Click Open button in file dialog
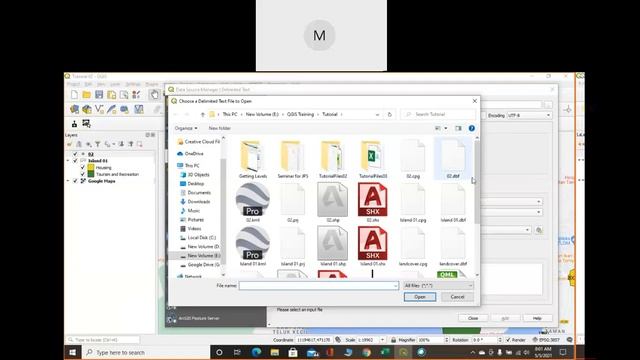This screenshot has height=360, width=640. 420,297
